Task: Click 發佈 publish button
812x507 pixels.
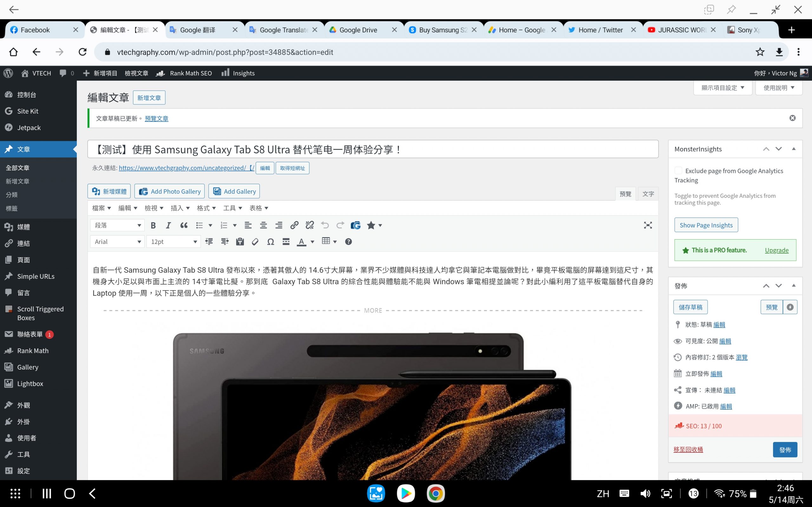Action: pyautogui.click(x=785, y=450)
